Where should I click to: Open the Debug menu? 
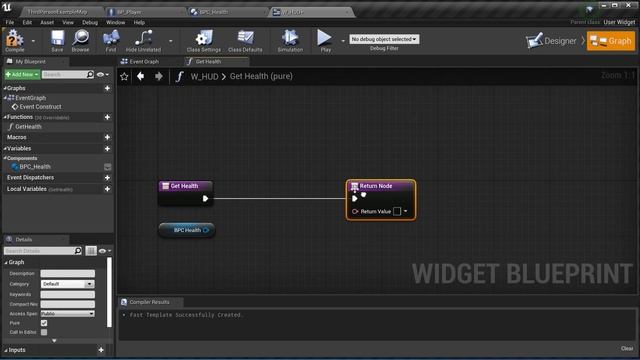tap(90, 22)
